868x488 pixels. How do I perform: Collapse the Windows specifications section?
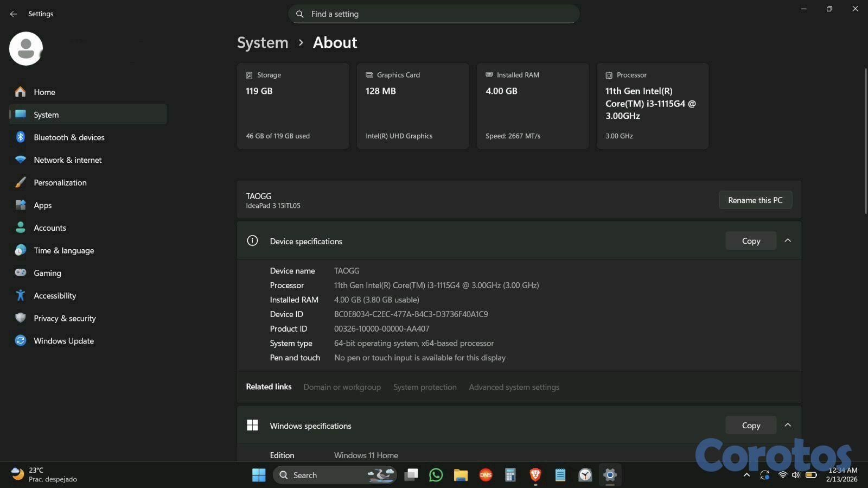[788, 425]
